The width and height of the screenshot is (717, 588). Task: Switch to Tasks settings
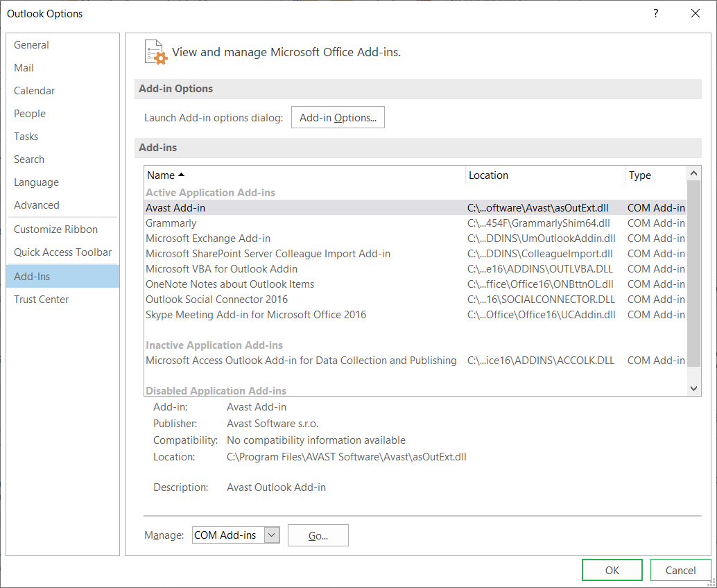point(63,137)
